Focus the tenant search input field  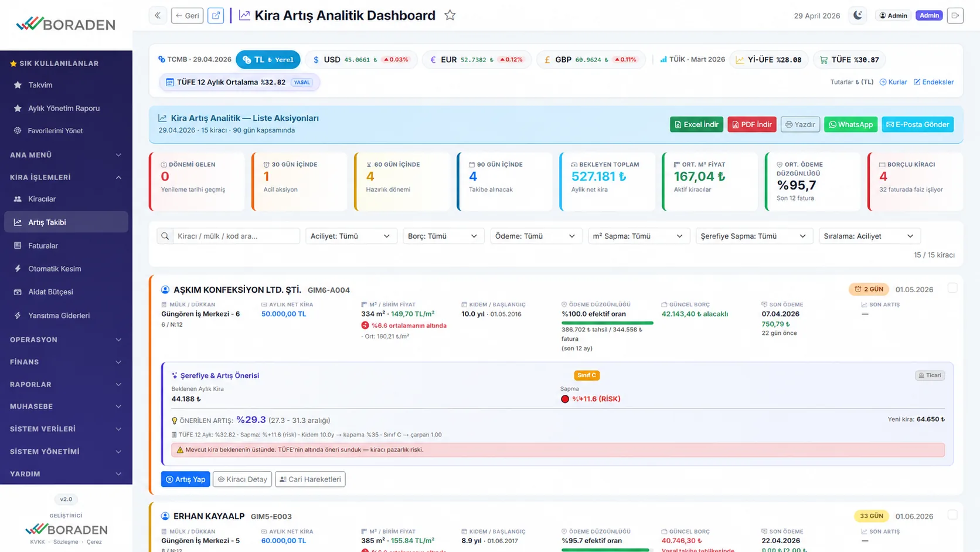coord(236,236)
